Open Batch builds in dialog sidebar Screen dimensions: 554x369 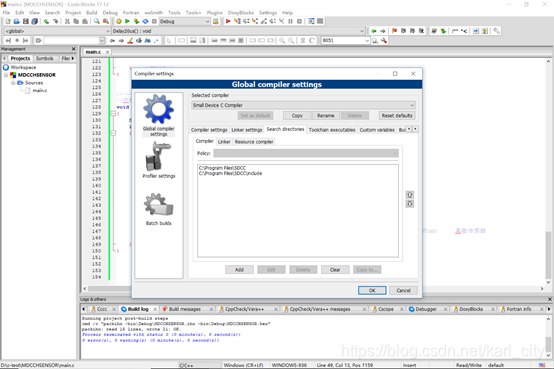click(159, 209)
